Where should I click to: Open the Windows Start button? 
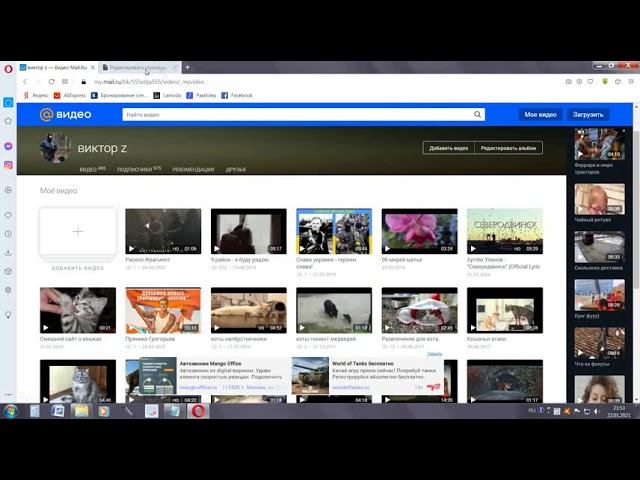point(11,411)
